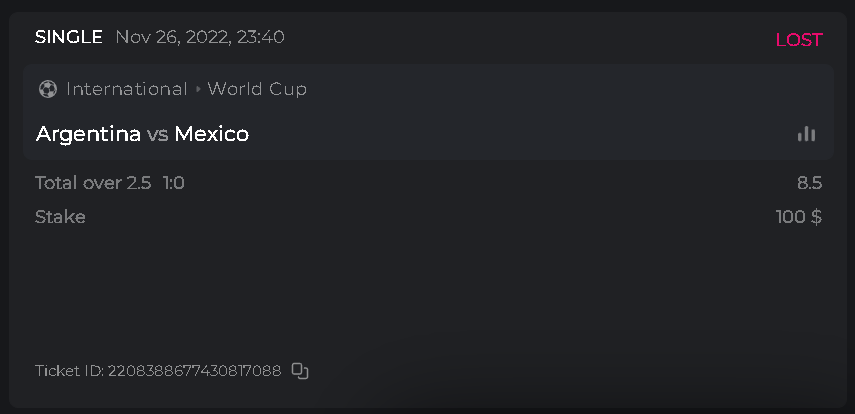
Task: Open the World Cup tournament link
Action: [257, 89]
